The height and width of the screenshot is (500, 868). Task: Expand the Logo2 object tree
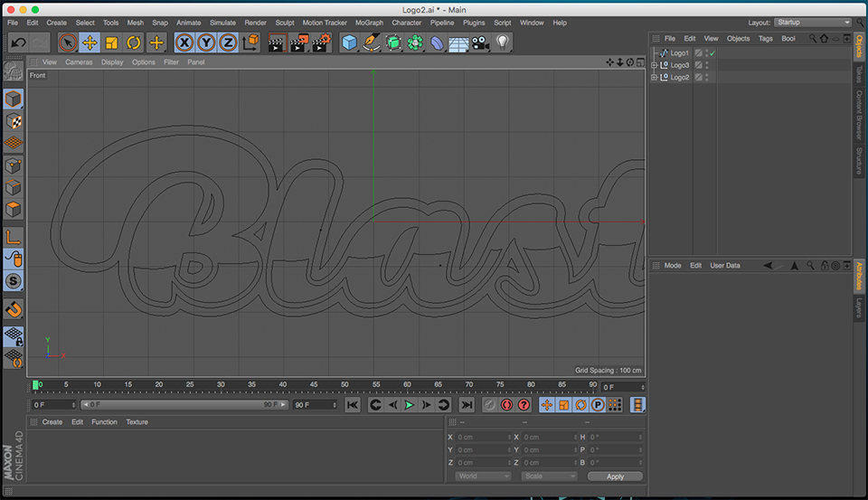[655, 78]
